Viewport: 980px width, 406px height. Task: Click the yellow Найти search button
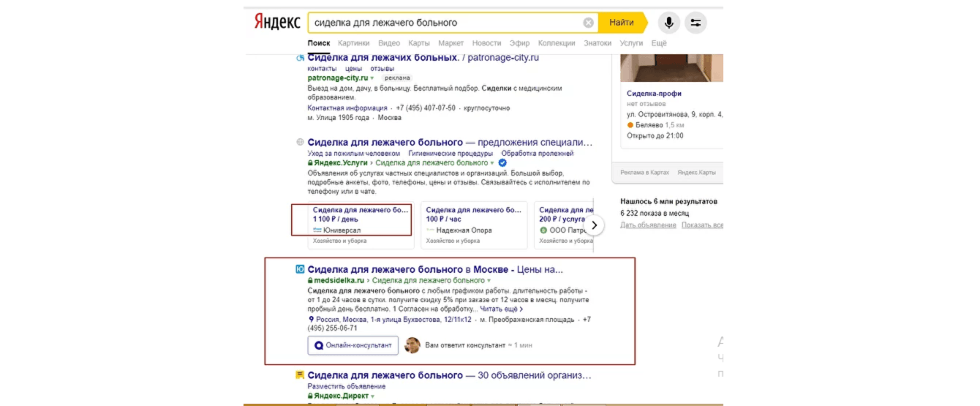(622, 23)
